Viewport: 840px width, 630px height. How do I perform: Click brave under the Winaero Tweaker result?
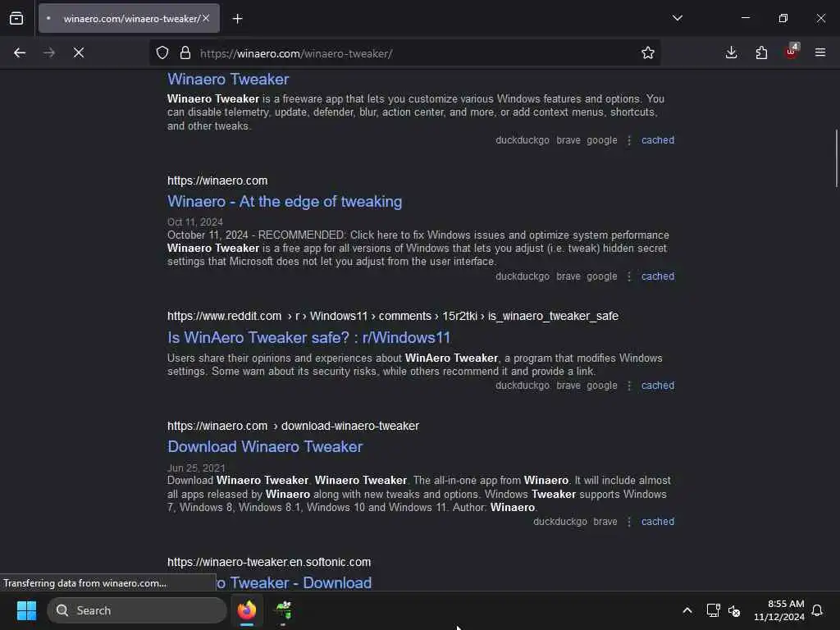[568, 140]
